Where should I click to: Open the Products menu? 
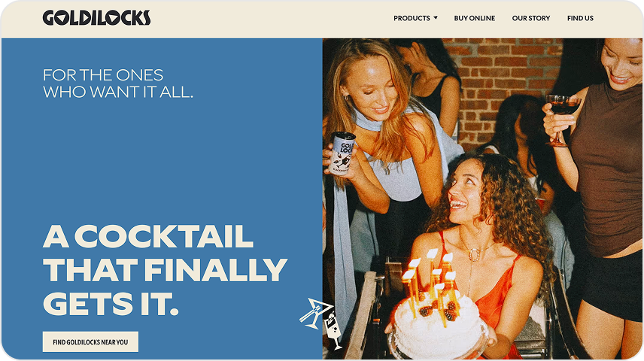[x=412, y=18]
